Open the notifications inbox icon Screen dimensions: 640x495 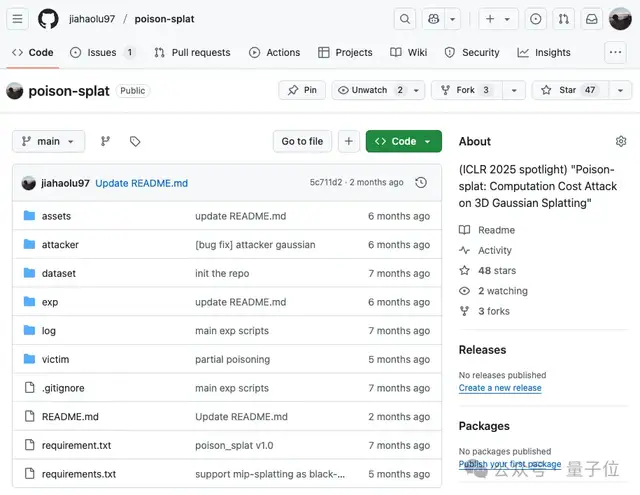coord(591,19)
